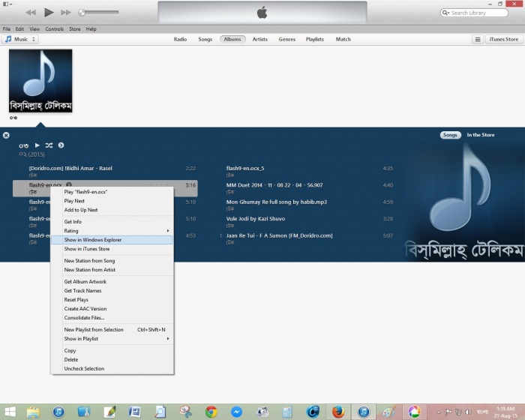Expand the Rating submenu

point(112,231)
